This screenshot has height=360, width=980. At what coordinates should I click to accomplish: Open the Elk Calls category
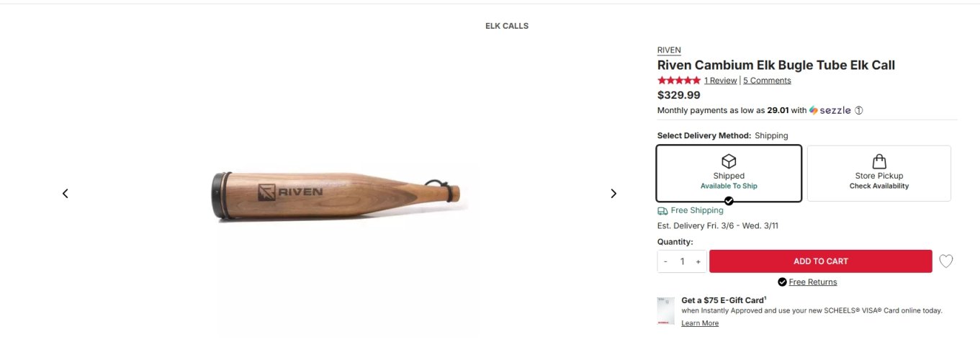coord(507,26)
